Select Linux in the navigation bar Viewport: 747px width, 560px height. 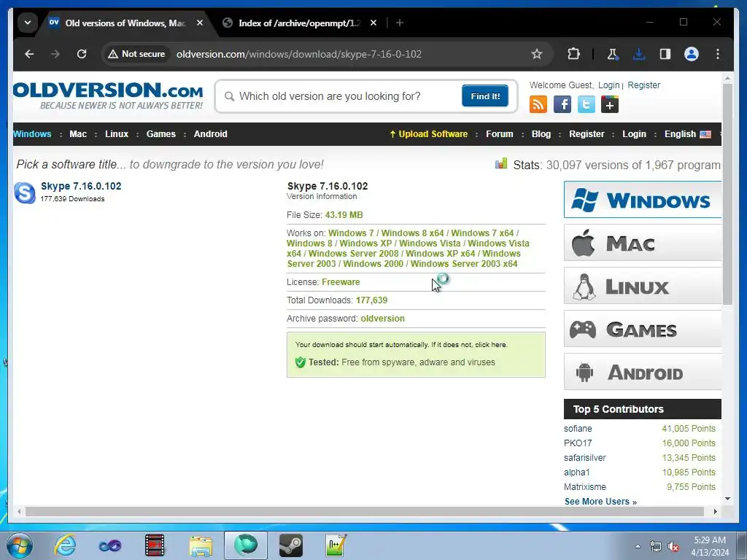(x=117, y=134)
